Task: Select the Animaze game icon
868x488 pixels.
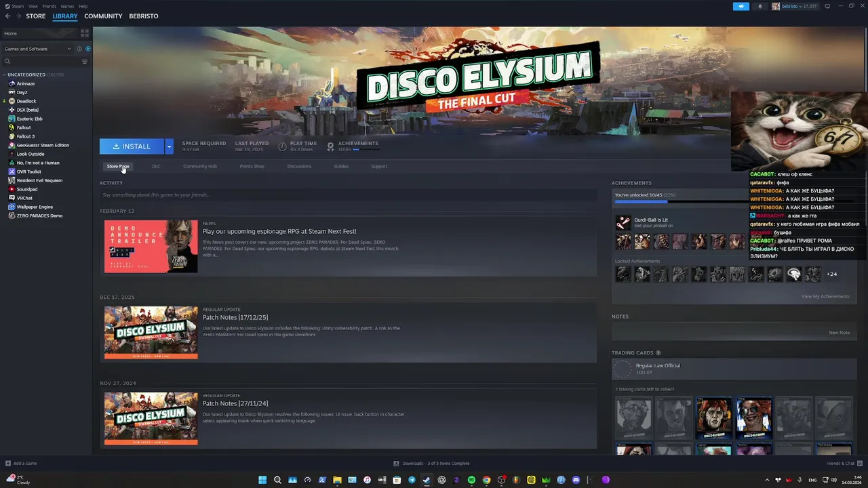Action: click(12, 83)
